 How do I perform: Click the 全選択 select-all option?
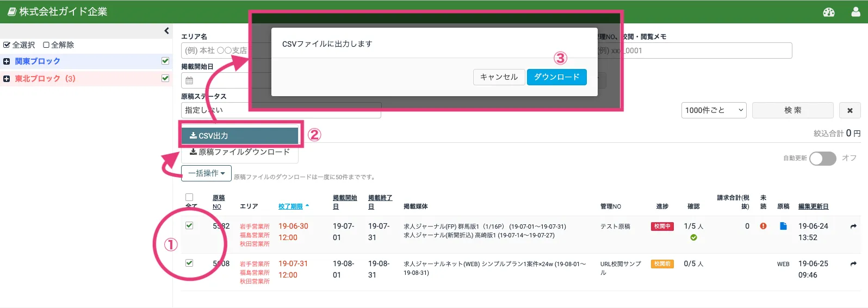tap(19, 45)
